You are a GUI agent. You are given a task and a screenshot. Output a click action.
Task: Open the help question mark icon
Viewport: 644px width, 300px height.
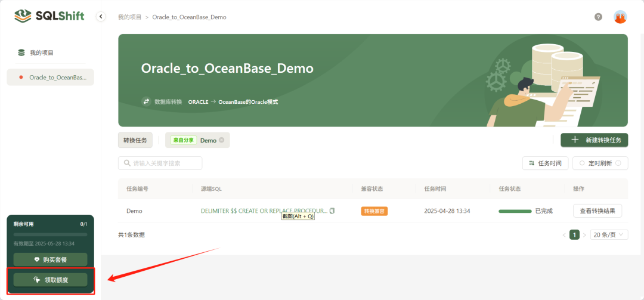tap(599, 17)
